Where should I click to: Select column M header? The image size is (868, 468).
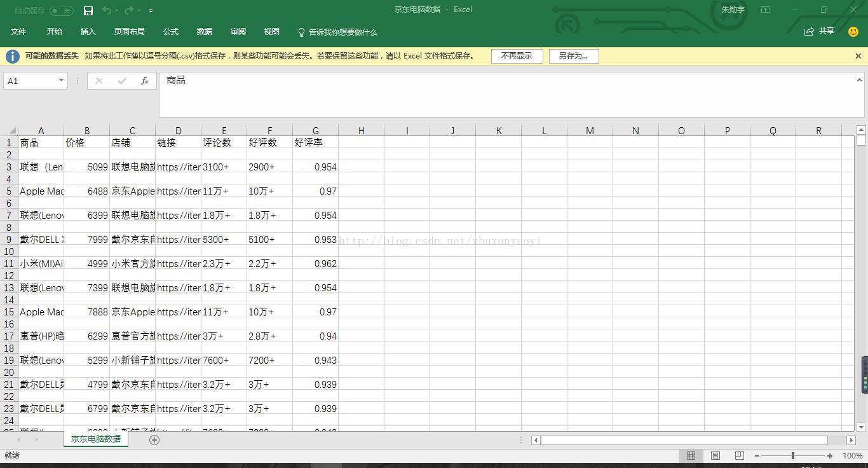coord(590,130)
